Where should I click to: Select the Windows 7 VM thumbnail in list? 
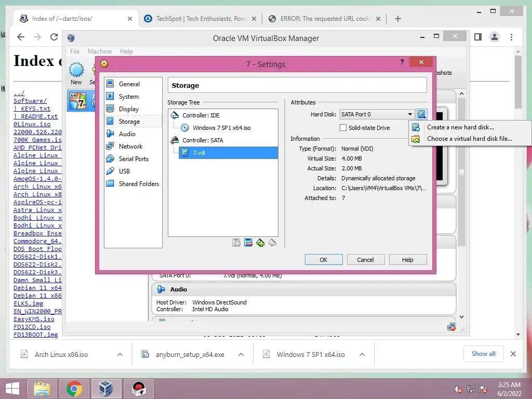78,101
